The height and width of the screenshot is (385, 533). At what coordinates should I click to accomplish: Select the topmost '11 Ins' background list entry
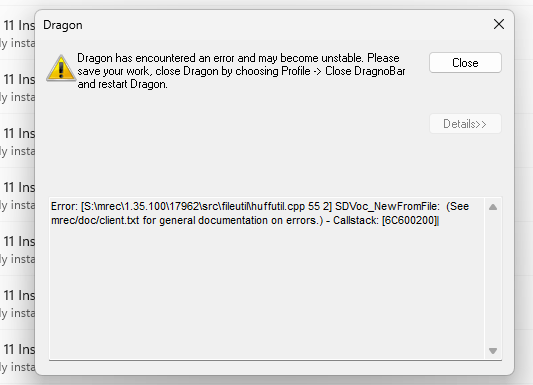(18, 34)
